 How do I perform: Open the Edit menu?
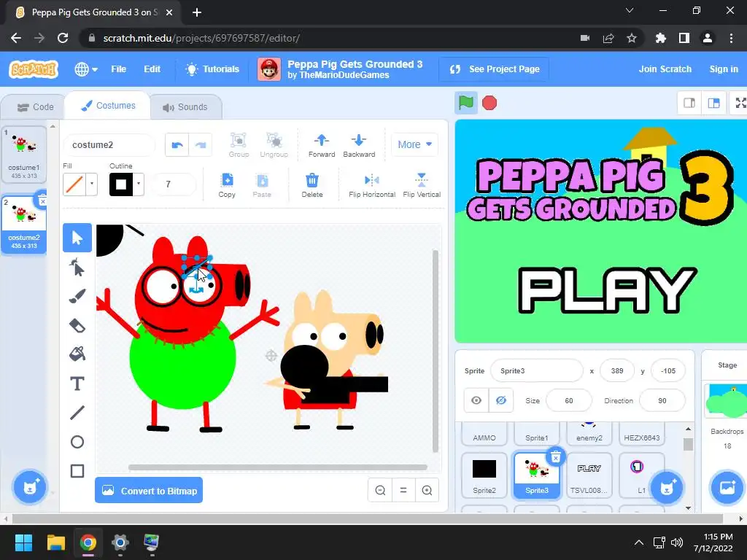click(x=152, y=69)
